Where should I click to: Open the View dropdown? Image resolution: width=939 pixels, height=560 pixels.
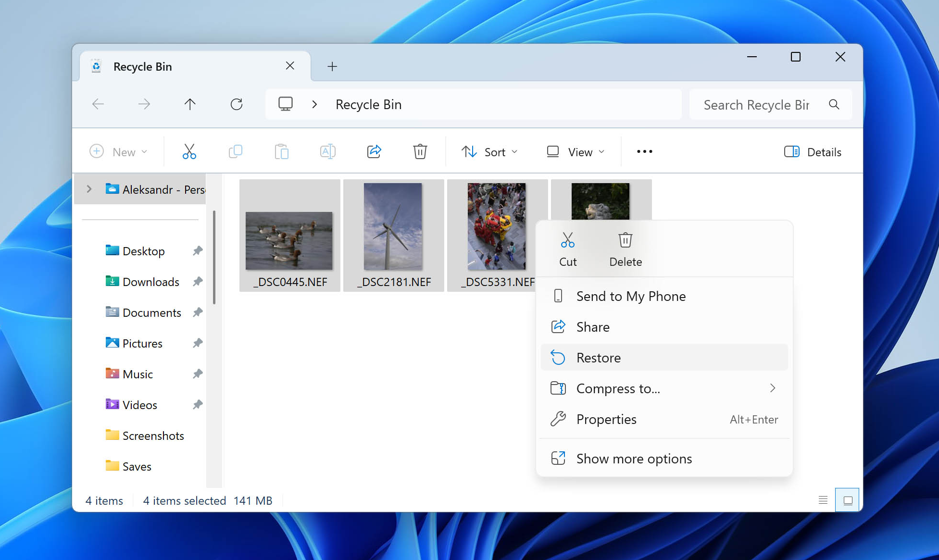[576, 151]
